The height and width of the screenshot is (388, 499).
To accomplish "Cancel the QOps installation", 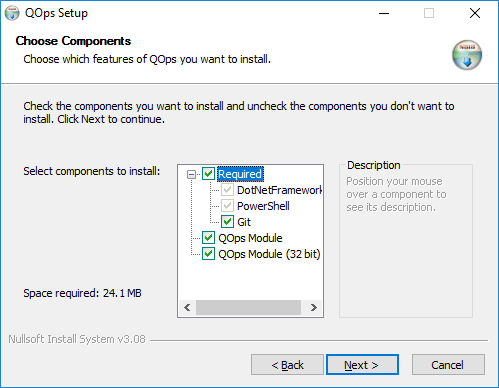I will [x=448, y=365].
